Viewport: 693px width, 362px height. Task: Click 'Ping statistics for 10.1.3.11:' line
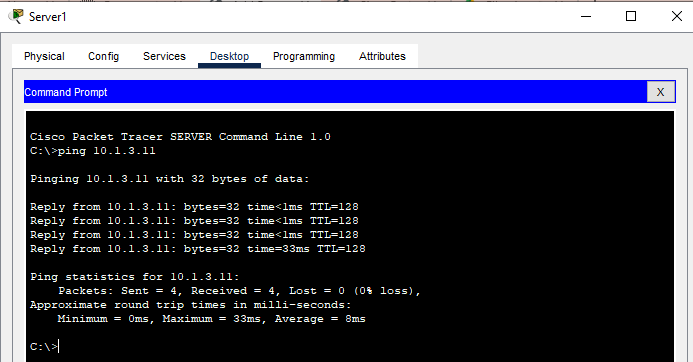click(135, 277)
